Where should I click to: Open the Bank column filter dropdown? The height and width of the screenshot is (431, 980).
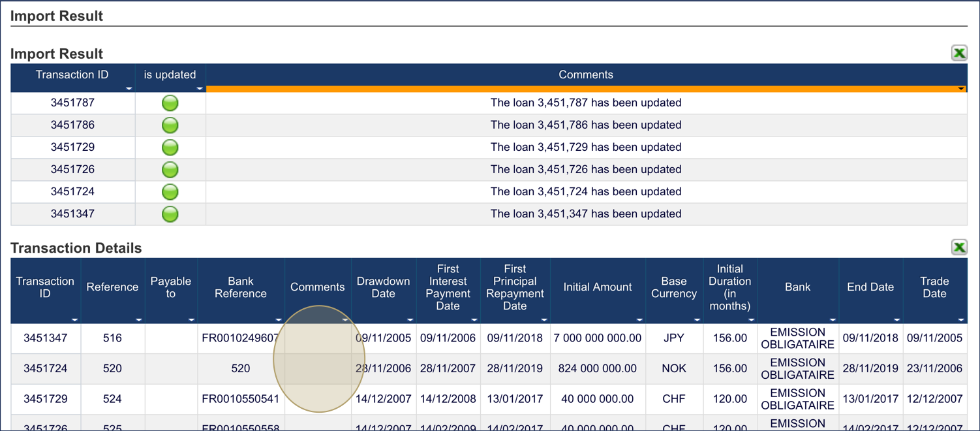pyautogui.click(x=833, y=319)
